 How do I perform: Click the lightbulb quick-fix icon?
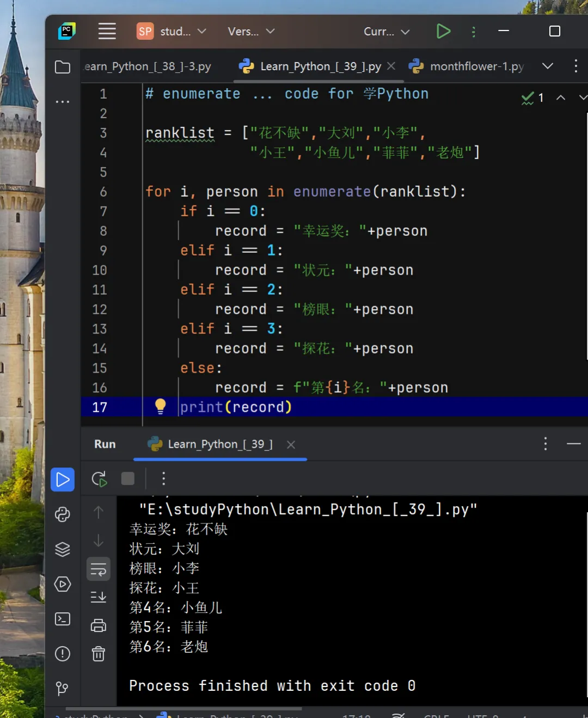[x=160, y=406]
